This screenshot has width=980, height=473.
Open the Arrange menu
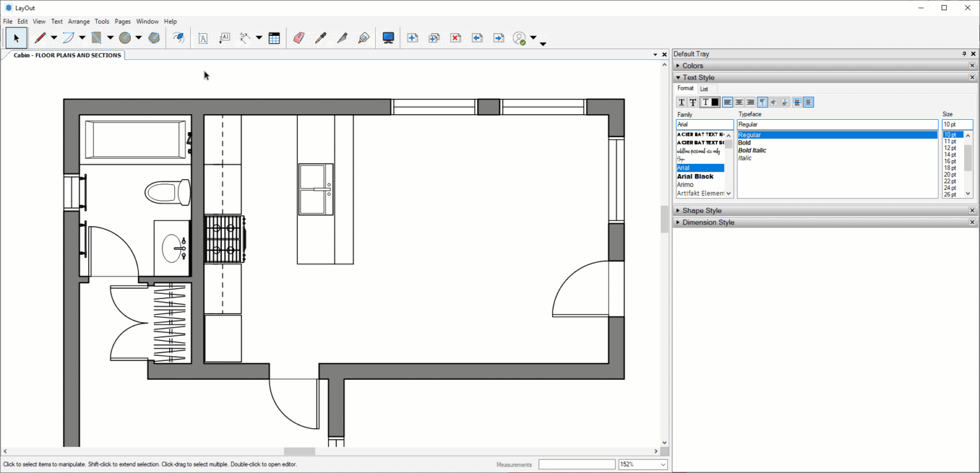tap(78, 21)
